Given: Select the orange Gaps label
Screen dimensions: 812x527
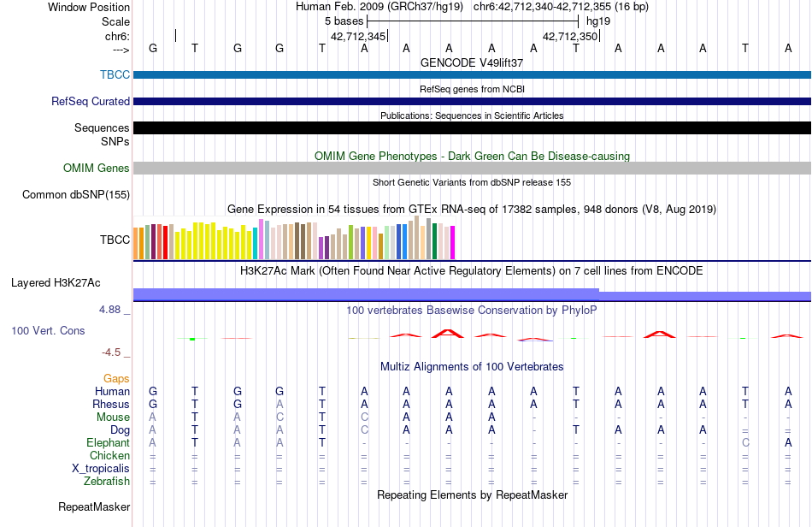Looking at the screenshot, I should (116, 378).
